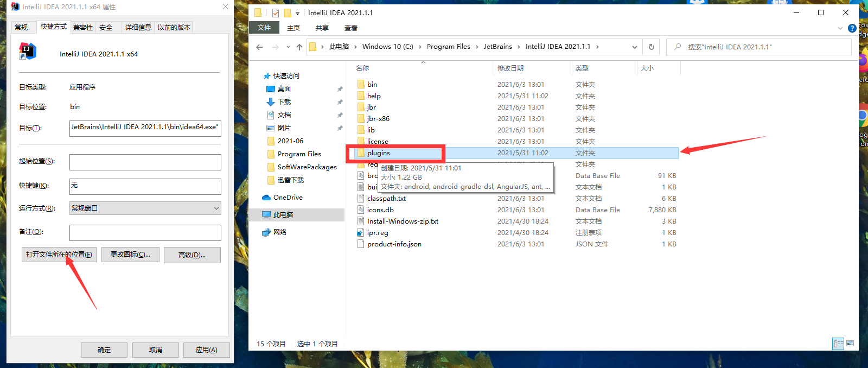The width and height of the screenshot is (868, 368).
Task: Sort by Date modified (修改日期) column header
Action: click(x=533, y=68)
